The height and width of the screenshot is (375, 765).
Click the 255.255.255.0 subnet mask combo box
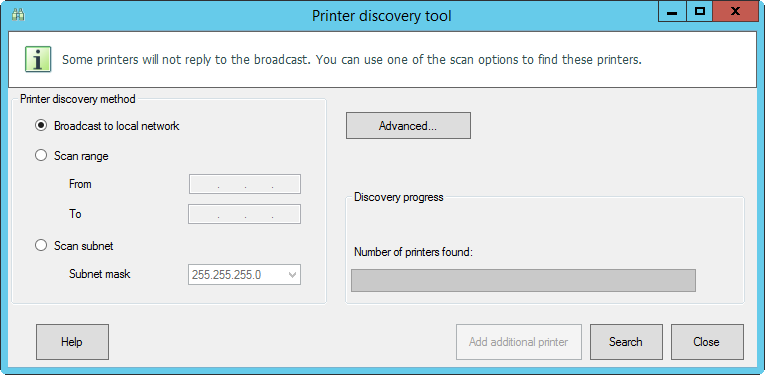click(244, 275)
